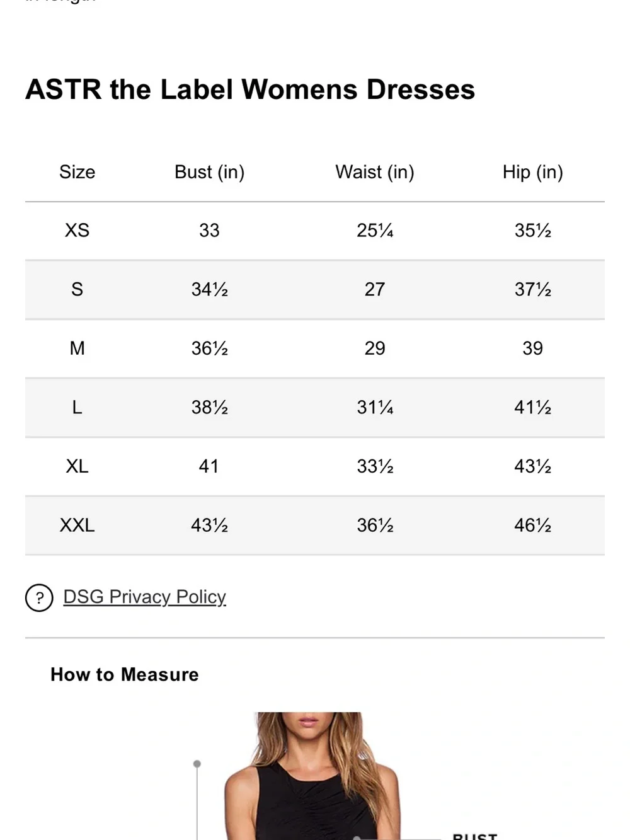Click the vertical measurement line marker dot
The image size is (630, 840).
coord(197,764)
